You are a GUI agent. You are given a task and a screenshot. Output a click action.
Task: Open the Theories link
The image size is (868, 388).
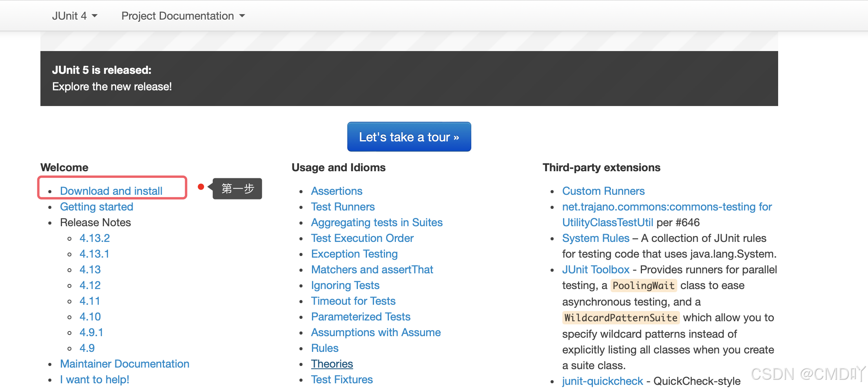pyautogui.click(x=332, y=364)
